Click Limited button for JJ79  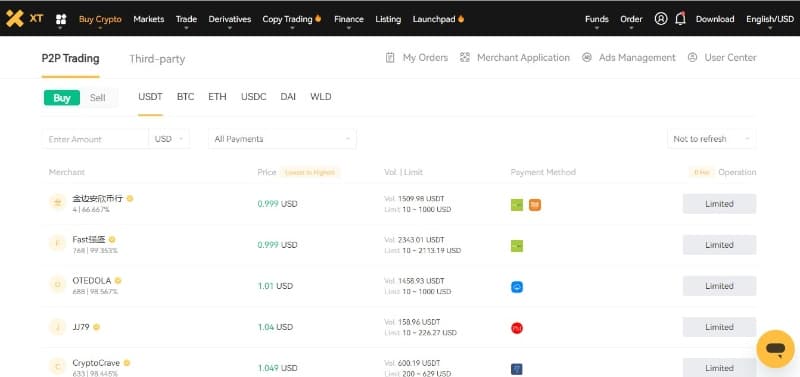(x=719, y=328)
